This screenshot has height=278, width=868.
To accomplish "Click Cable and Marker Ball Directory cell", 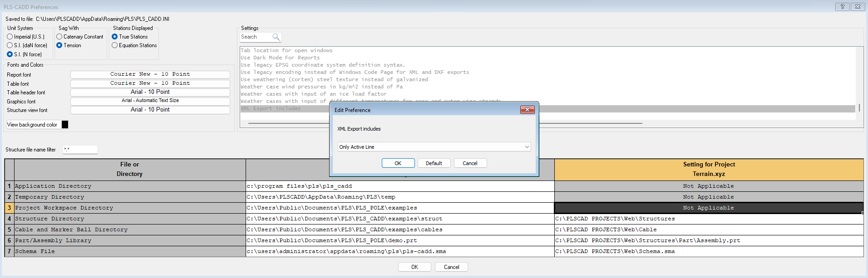I will click(130, 229).
